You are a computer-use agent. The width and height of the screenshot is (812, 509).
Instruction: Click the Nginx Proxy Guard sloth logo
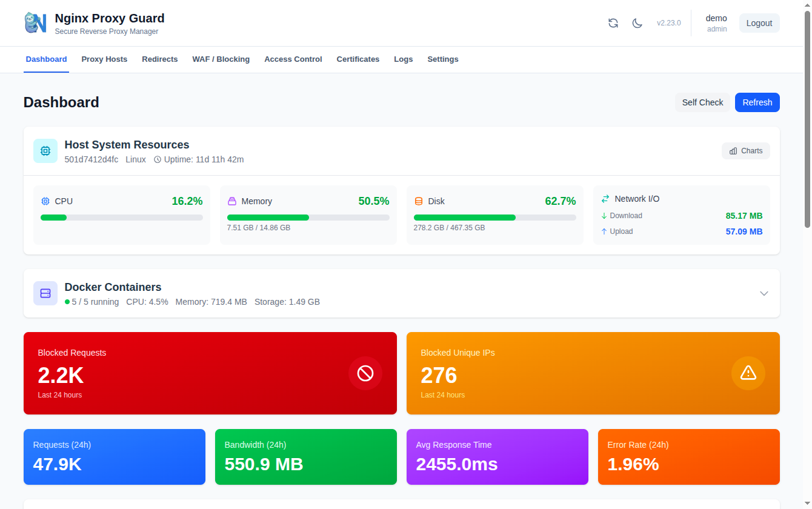tap(35, 23)
